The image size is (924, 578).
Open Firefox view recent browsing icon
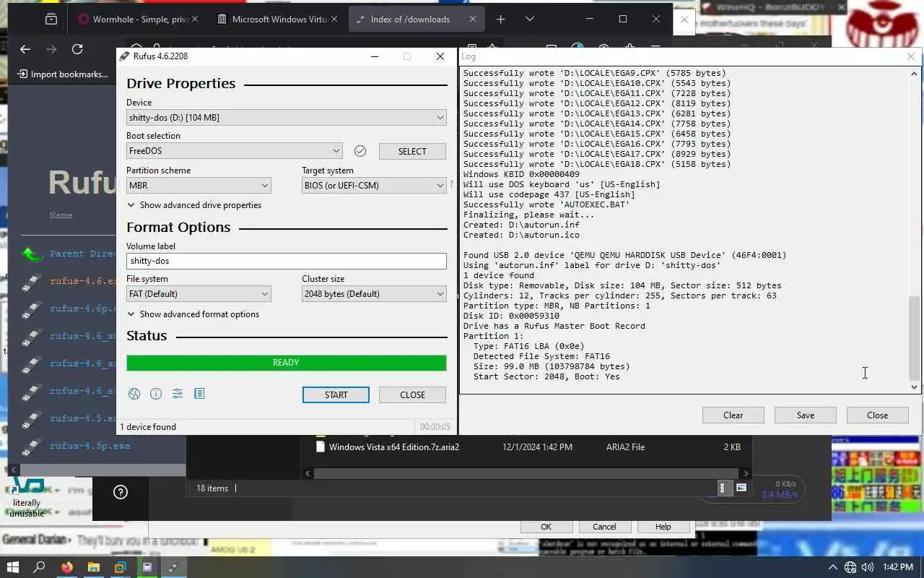click(51, 20)
